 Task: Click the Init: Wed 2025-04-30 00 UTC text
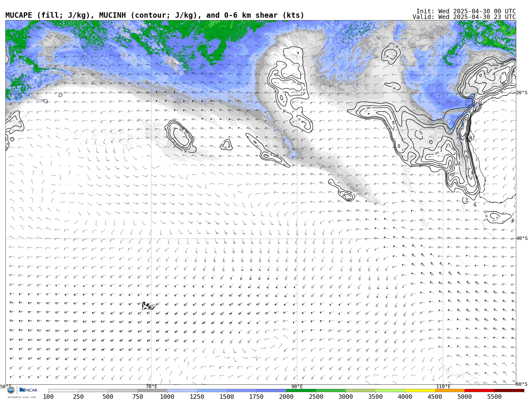466,11
